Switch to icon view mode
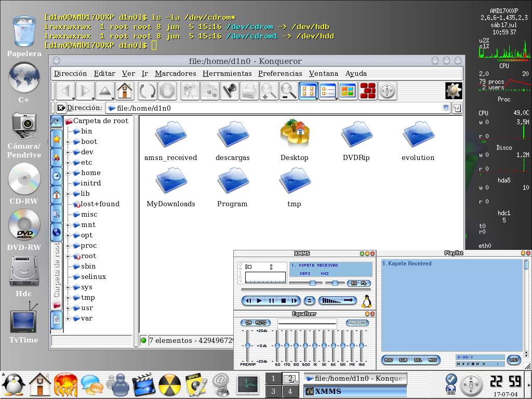Image resolution: width=532 pixels, height=399 pixels. pos(308,91)
